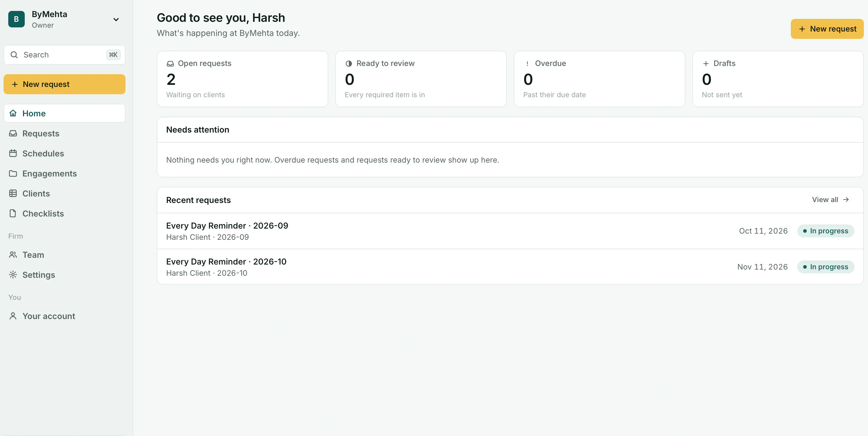Focus the Search input field
Screen dimensions: 868x436
pyautogui.click(x=64, y=55)
